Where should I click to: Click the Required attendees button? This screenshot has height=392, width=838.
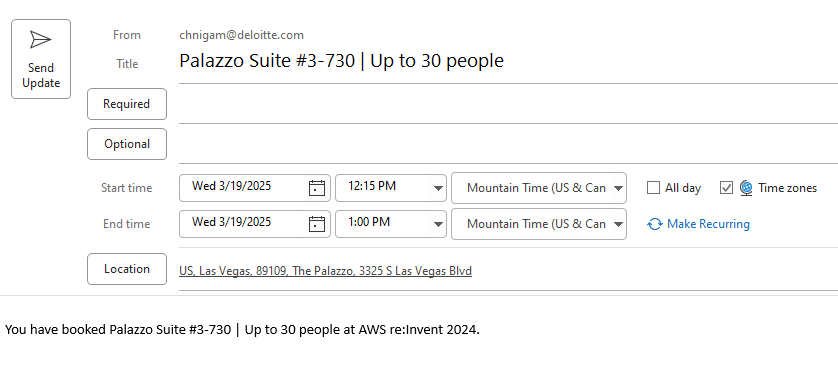point(127,104)
